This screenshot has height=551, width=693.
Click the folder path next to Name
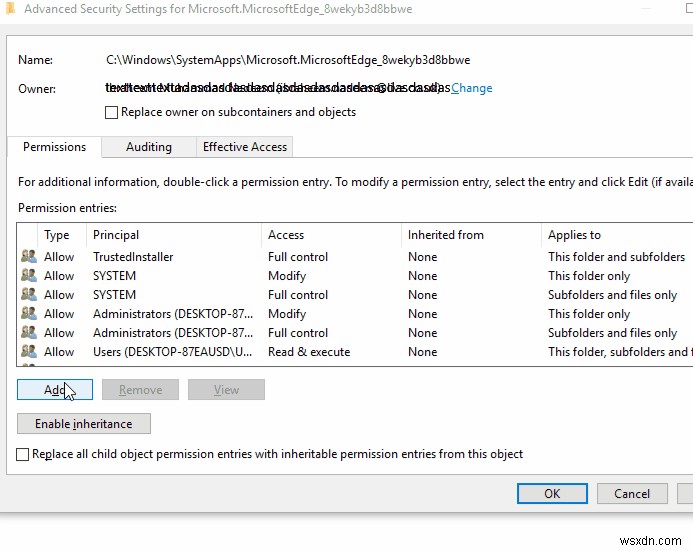click(288, 60)
